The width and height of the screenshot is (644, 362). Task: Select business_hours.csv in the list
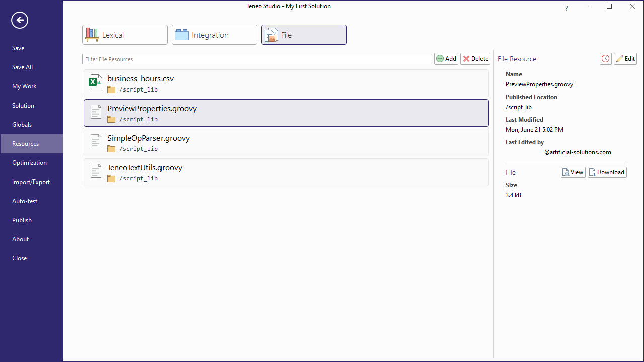(x=286, y=83)
